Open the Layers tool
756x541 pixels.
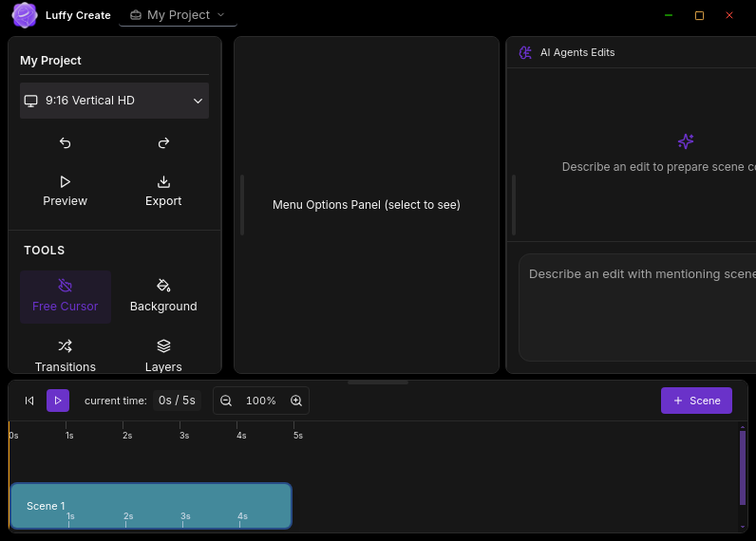pos(163,356)
